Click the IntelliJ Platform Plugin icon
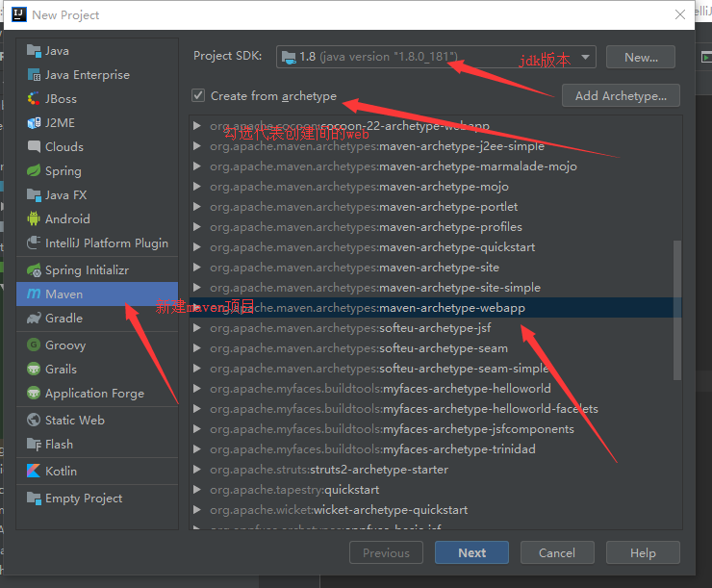Viewport: 712px width, 588px height. point(34,243)
